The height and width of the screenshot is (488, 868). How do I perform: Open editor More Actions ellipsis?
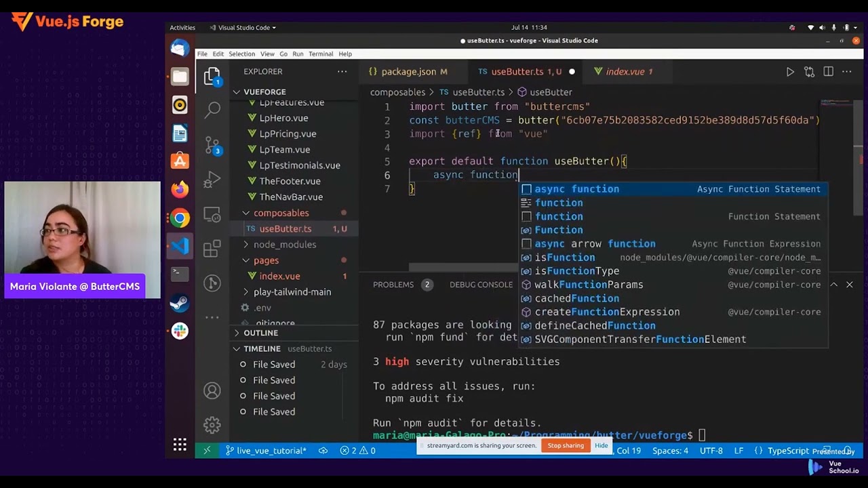click(846, 71)
